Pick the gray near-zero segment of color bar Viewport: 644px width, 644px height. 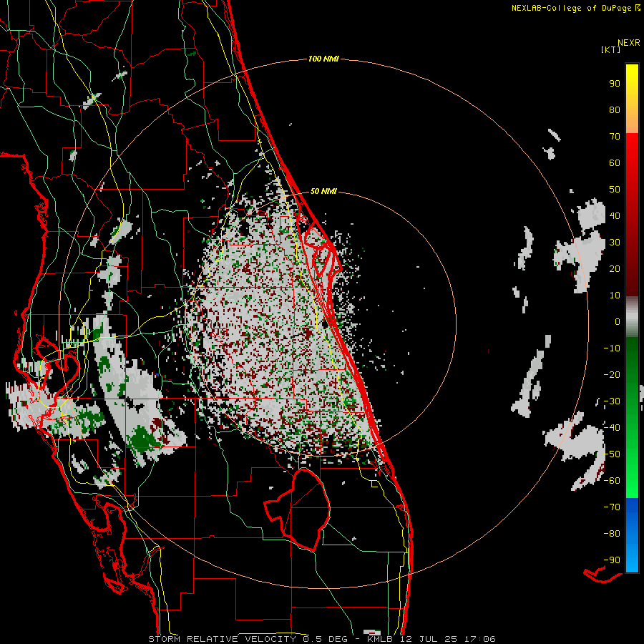point(632,317)
